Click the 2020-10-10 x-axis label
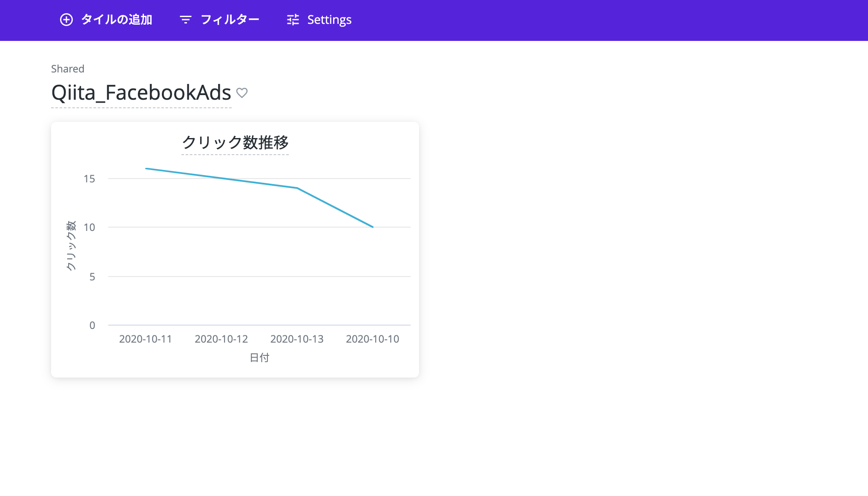 click(x=373, y=339)
